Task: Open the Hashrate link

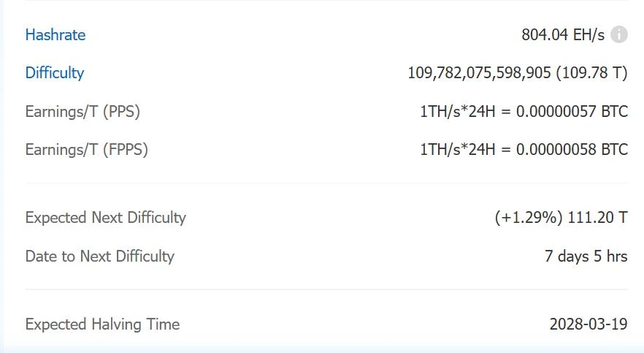Action: pyautogui.click(x=55, y=35)
